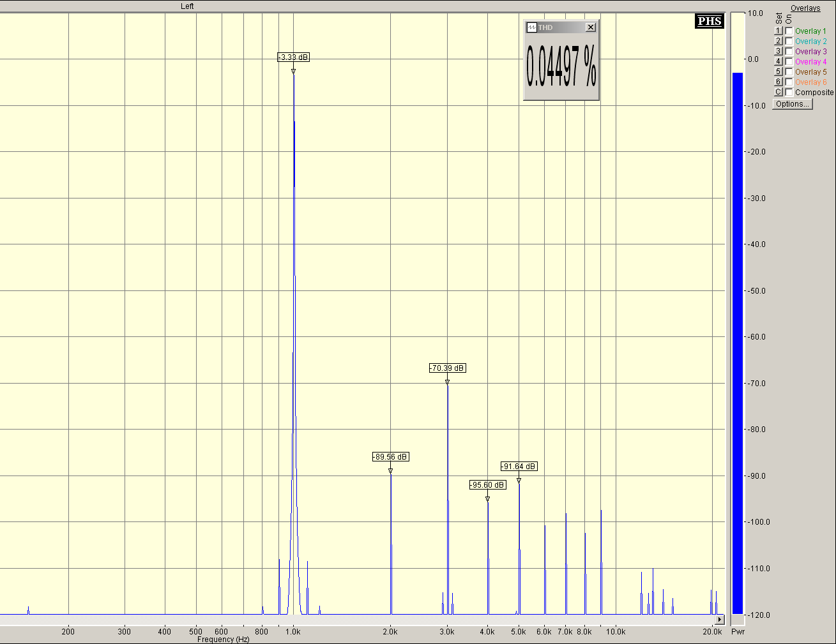Click the 10.0 top amplitude scale label
This screenshot has height=644, width=836.
[756, 13]
